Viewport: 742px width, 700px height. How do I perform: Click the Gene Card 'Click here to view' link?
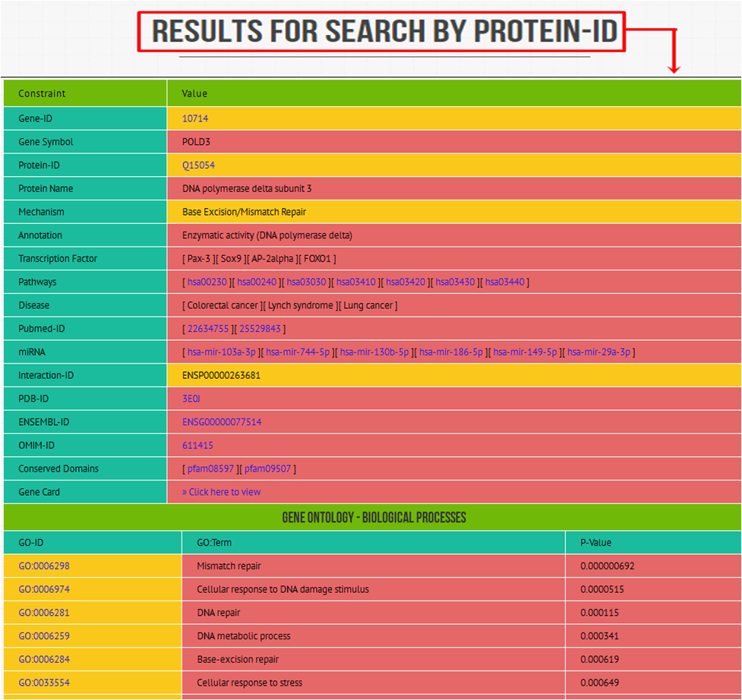click(x=222, y=492)
